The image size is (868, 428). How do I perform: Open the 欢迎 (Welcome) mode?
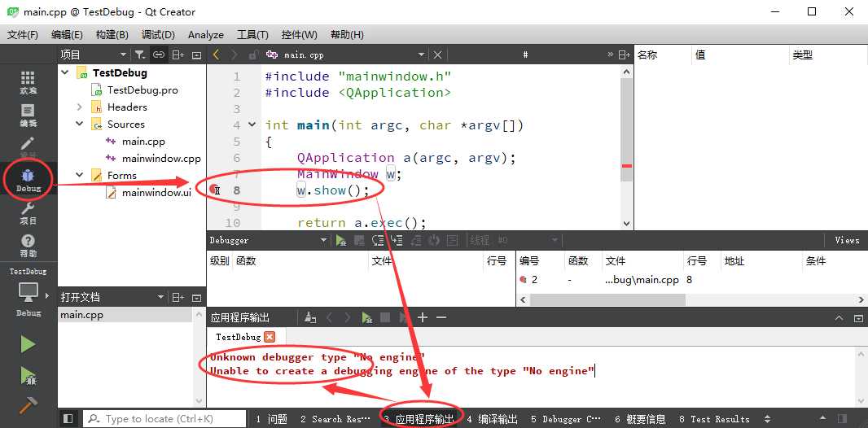(x=28, y=82)
